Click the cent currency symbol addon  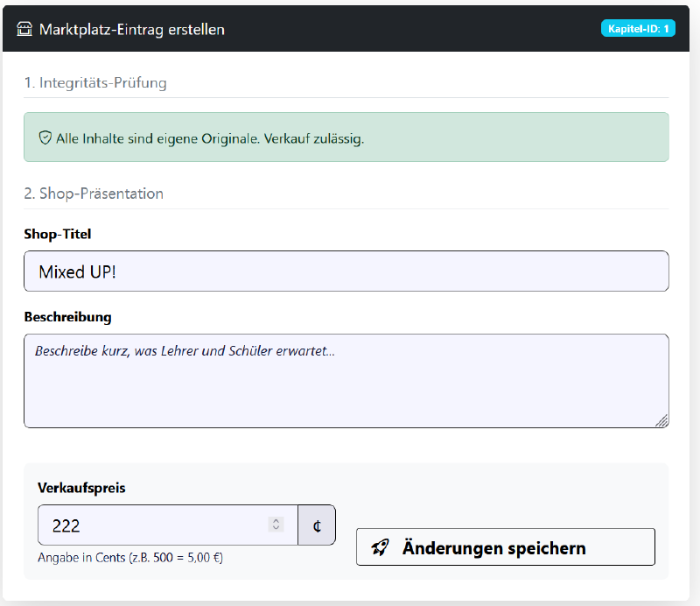pos(317,525)
